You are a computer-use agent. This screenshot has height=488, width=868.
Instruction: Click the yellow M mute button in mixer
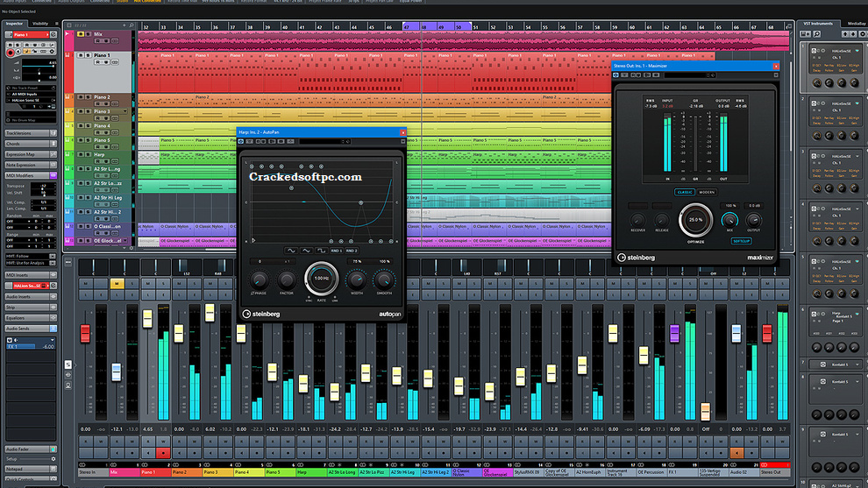117,284
